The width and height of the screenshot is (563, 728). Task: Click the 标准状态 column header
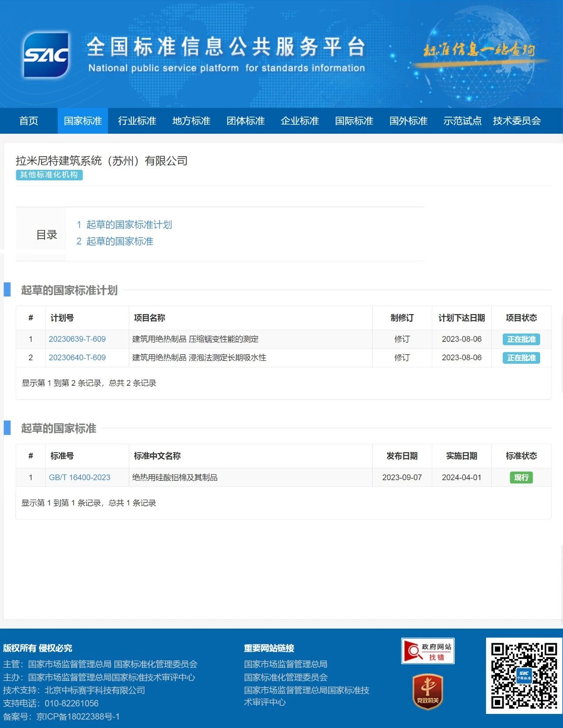521,456
